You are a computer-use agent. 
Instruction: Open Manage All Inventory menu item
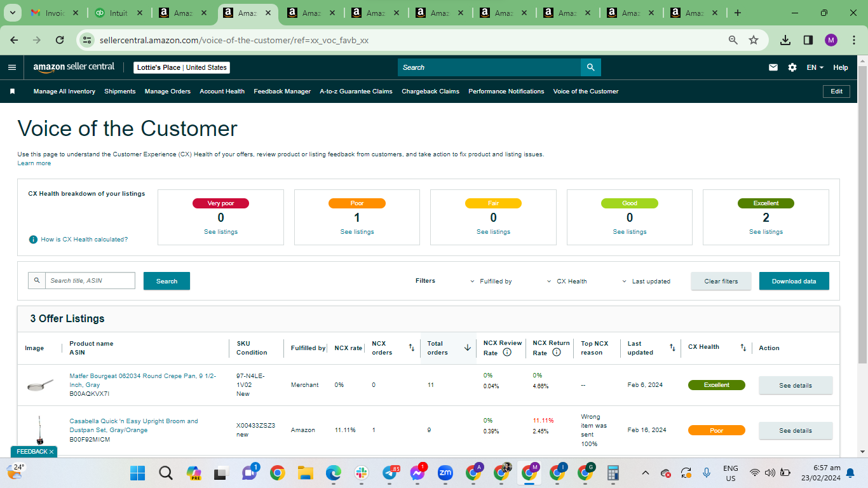pos(64,91)
